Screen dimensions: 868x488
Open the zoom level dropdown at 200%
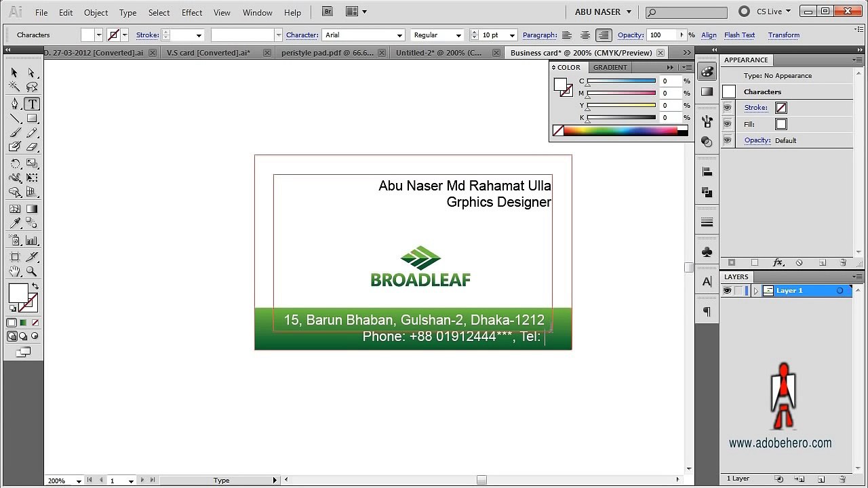click(79, 481)
